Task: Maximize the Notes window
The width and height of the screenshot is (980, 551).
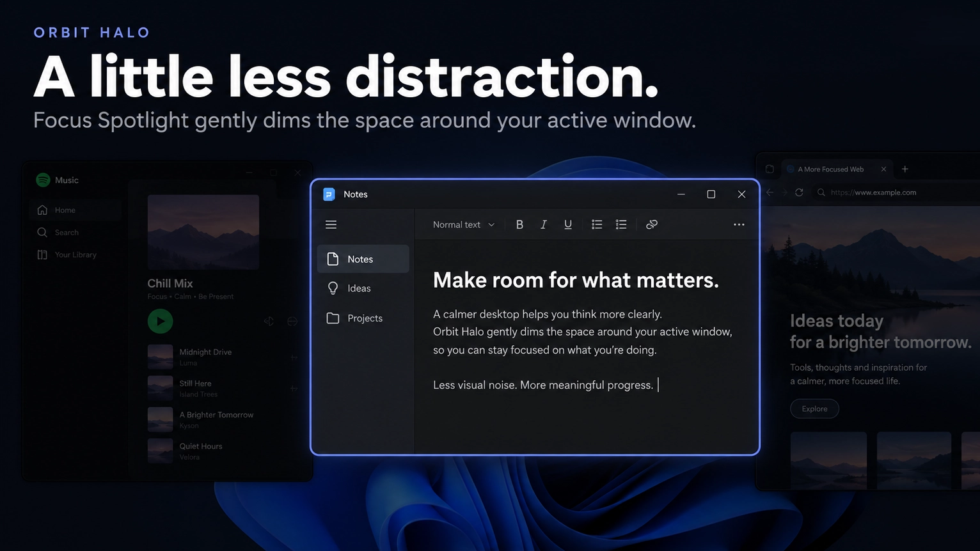Action: pyautogui.click(x=711, y=194)
